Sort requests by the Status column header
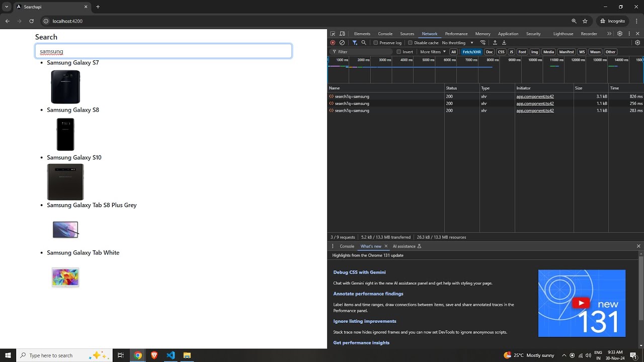This screenshot has width=644, height=362. point(462,88)
